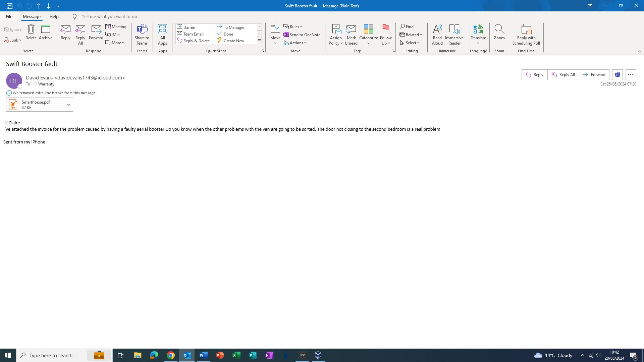
Task: Open the Rules dropdown
Action: pos(293,27)
